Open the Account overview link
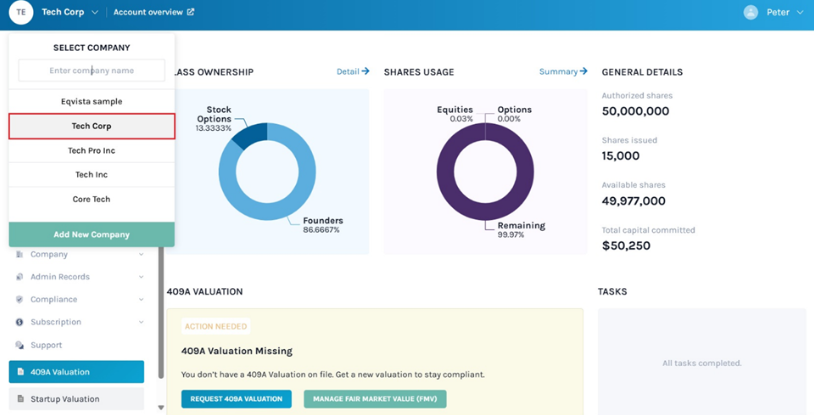814x415 pixels. tap(148, 12)
